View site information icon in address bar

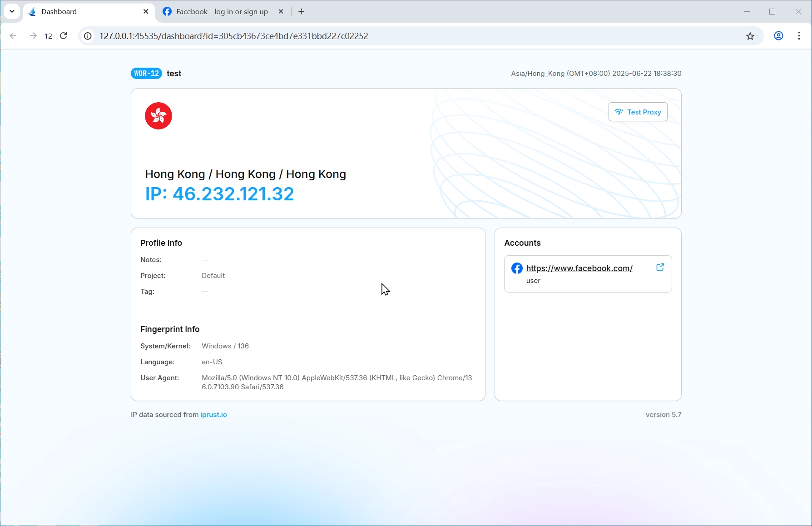point(88,36)
